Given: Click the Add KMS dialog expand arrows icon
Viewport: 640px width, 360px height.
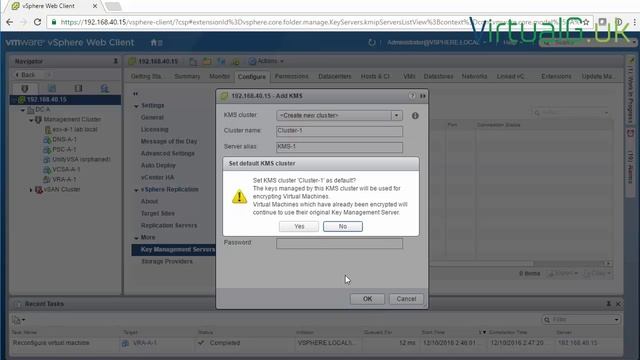Looking at the screenshot, I should [423, 96].
